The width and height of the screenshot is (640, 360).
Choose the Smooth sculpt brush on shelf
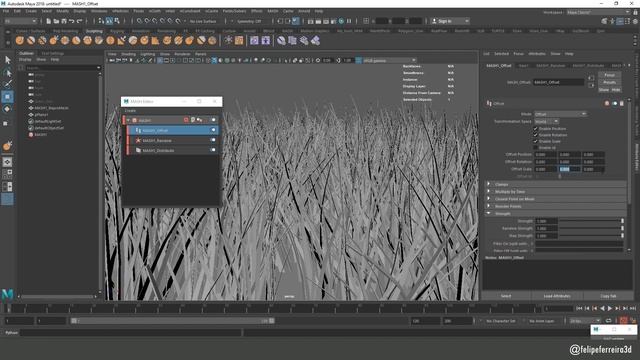(31, 40)
